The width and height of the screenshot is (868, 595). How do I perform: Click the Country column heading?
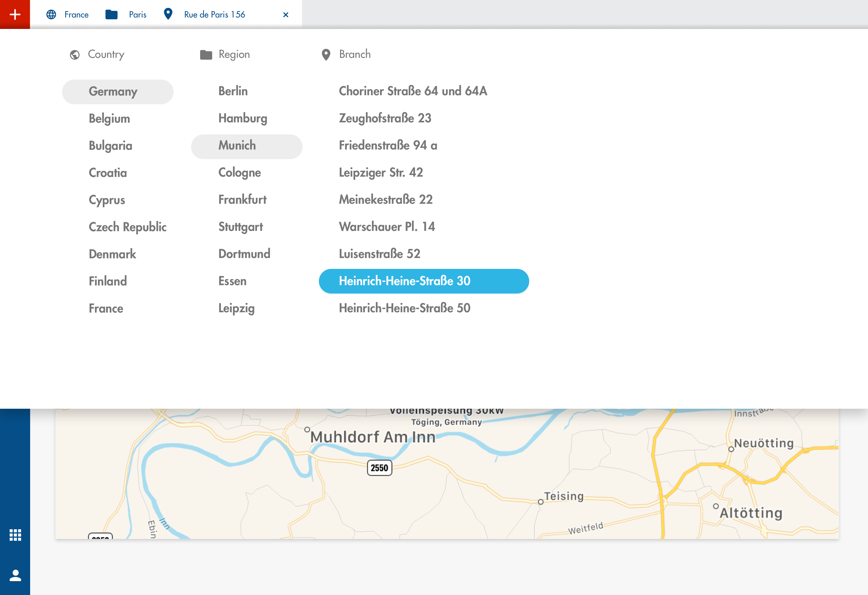click(x=106, y=55)
